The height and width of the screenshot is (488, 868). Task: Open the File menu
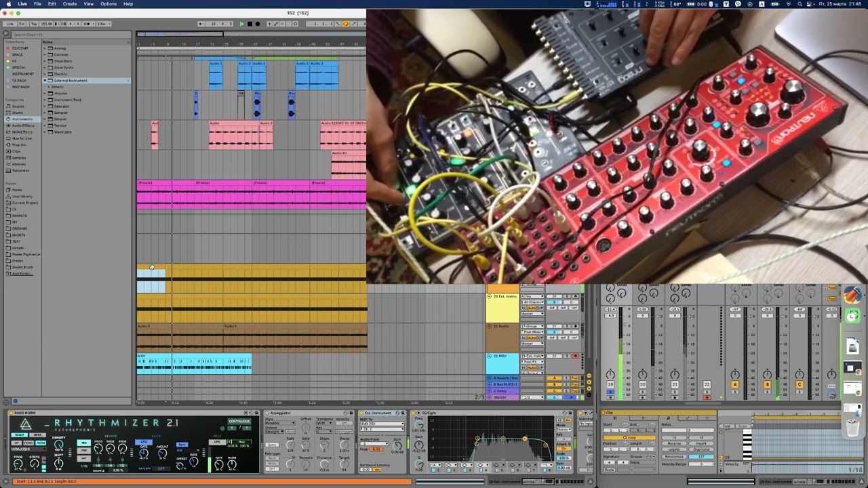(37, 4)
